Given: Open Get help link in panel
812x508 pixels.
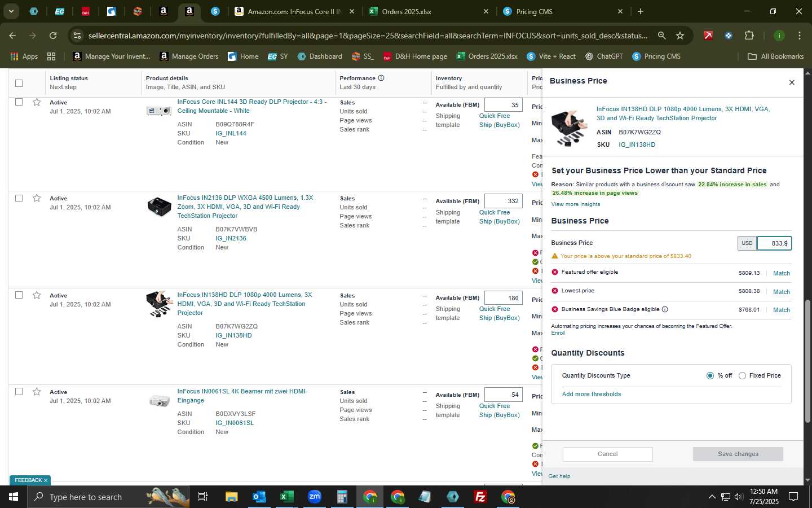Looking at the screenshot, I should [x=559, y=476].
